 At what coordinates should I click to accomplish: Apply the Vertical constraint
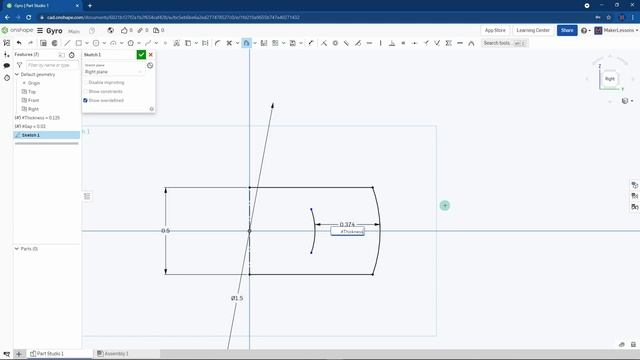380,43
